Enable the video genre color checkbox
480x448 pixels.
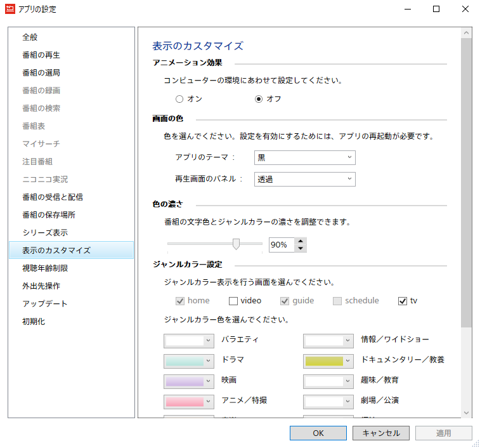pyautogui.click(x=233, y=301)
